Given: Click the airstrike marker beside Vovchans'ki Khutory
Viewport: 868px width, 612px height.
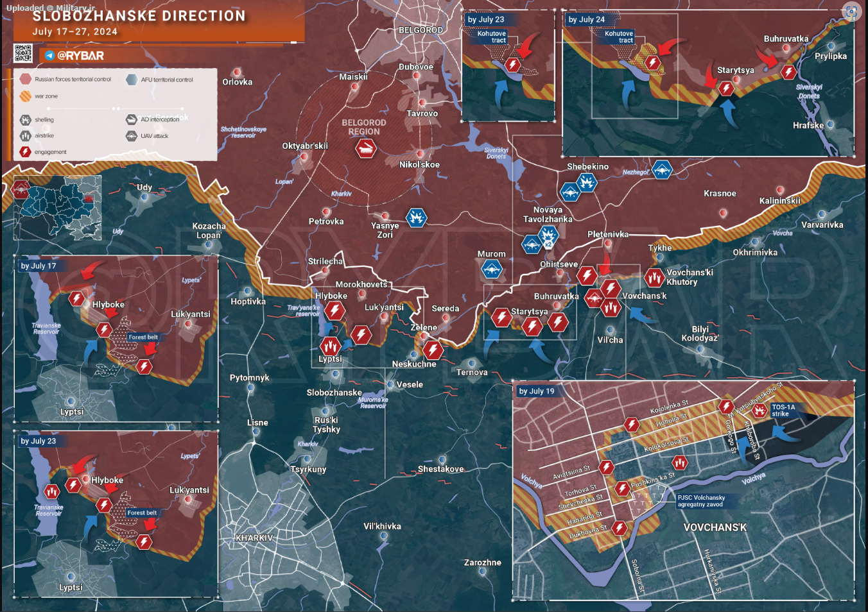Looking at the screenshot, I should pyautogui.click(x=654, y=278).
